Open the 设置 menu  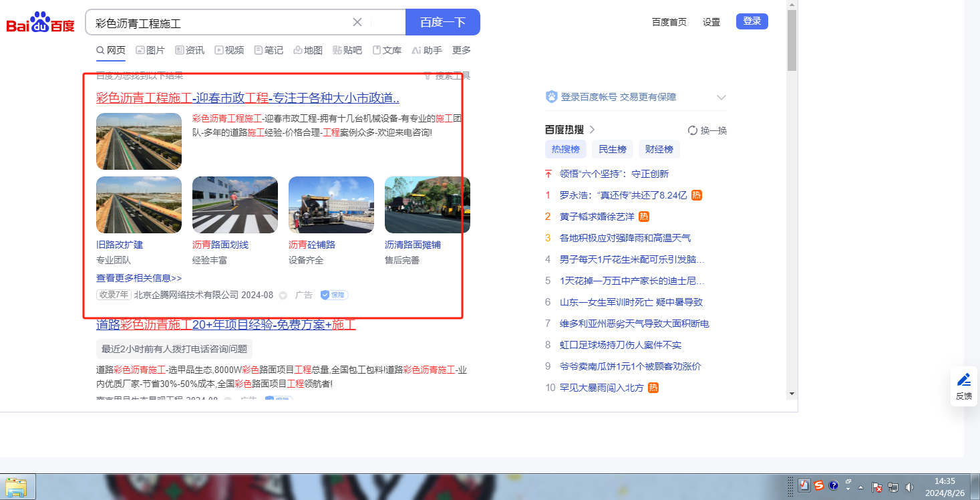[711, 22]
